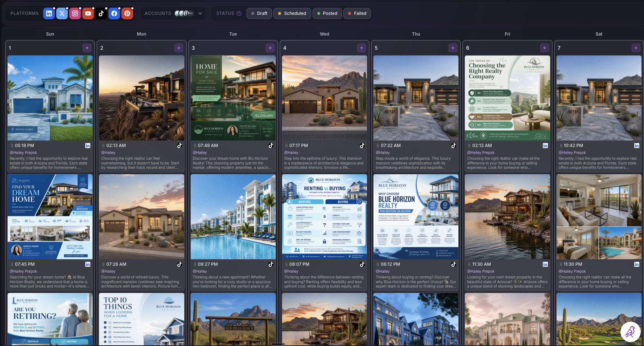Screen dimensions: 644x346
Task: Open the Are You Retiring post thumbnail
Action: [x=50, y=319]
